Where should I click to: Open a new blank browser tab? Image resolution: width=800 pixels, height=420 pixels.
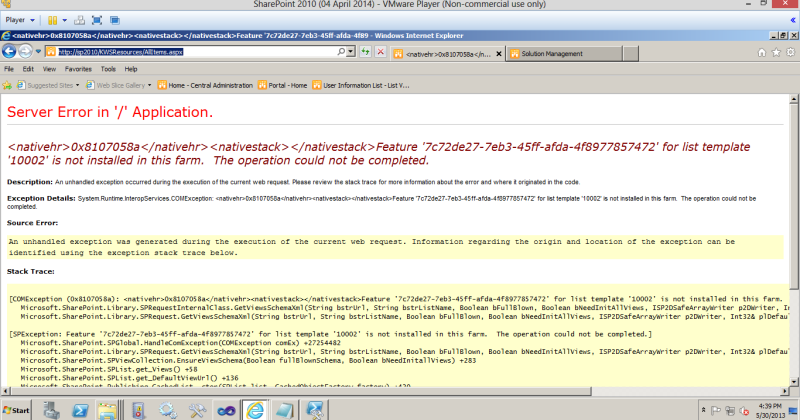[x=631, y=54]
